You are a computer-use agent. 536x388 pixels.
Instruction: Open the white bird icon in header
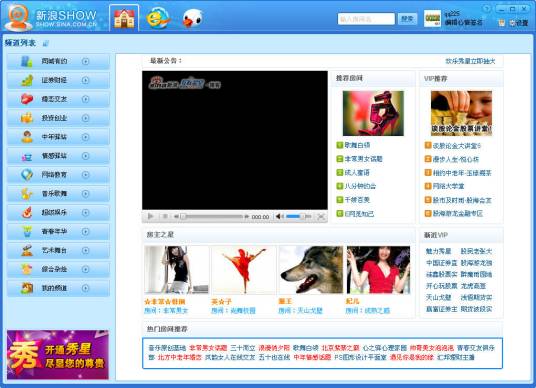pyautogui.click(x=192, y=18)
